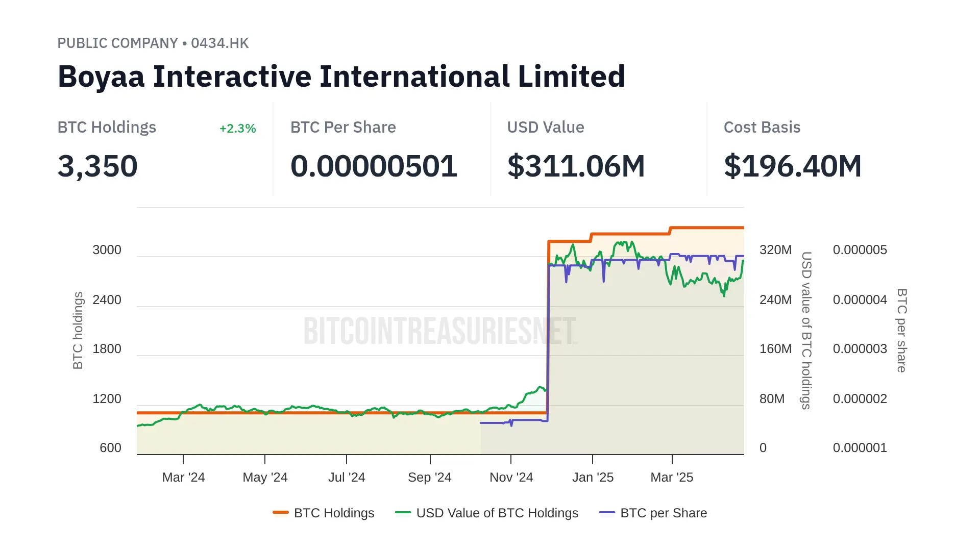980x551 pixels.
Task: Click the +2.3% holdings change indicator
Action: (237, 129)
